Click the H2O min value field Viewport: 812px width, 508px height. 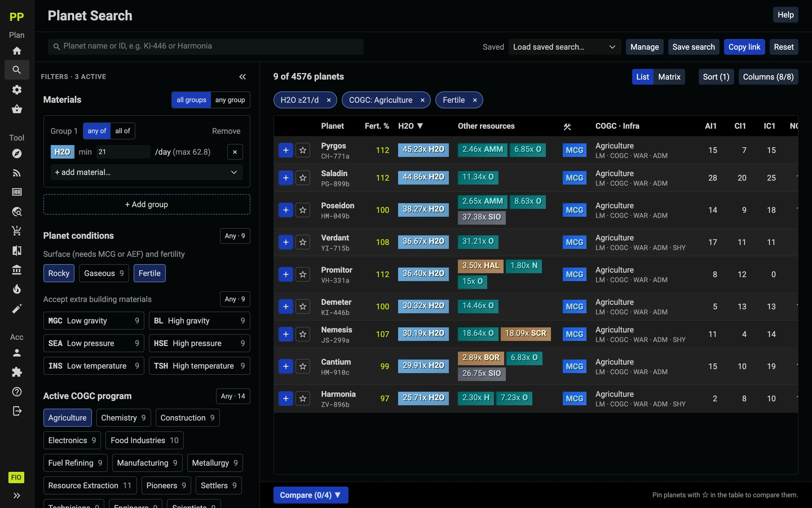(x=123, y=152)
